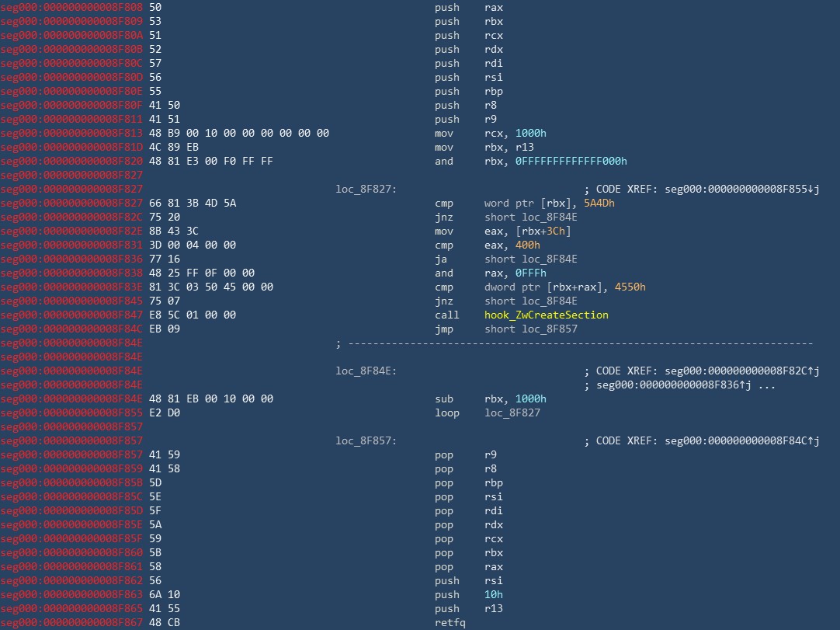Click the hook_ZwCreateSection call target
This screenshot has width=840, height=630.
[546, 315]
